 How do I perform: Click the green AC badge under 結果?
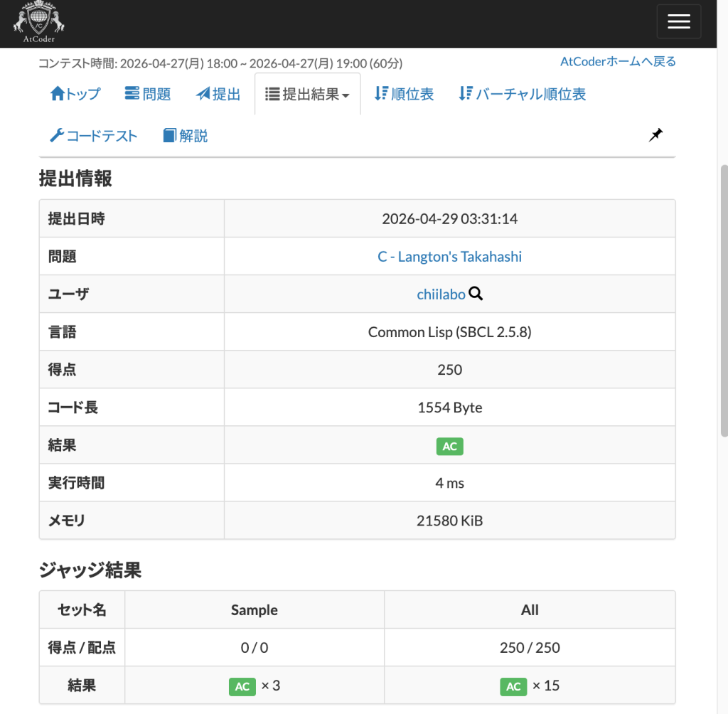point(449,446)
